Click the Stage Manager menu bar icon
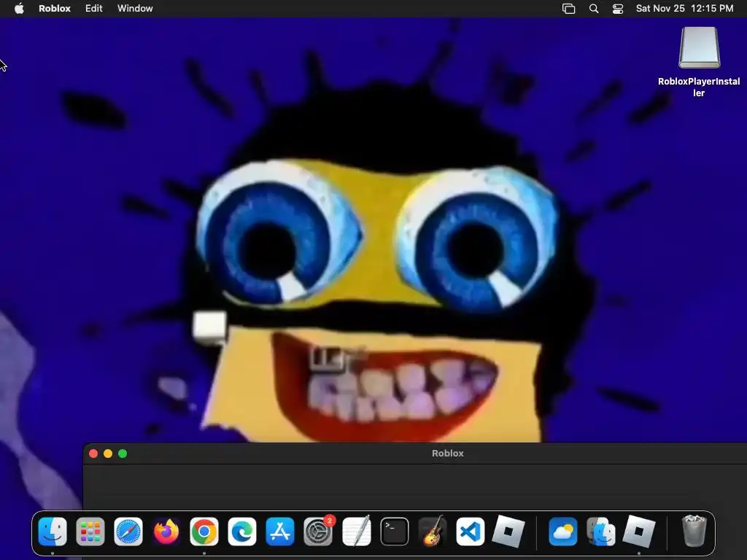The width and height of the screenshot is (747, 560). coord(568,9)
